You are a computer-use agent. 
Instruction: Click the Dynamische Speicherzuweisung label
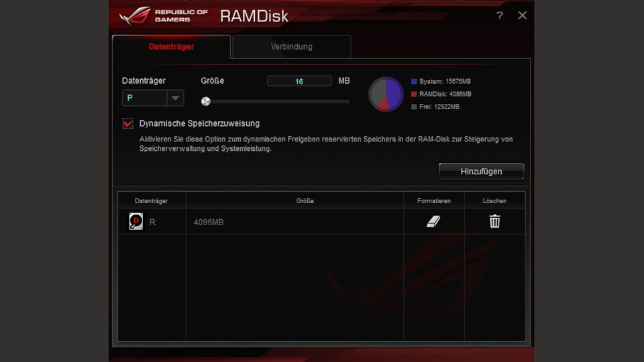(199, 123)
